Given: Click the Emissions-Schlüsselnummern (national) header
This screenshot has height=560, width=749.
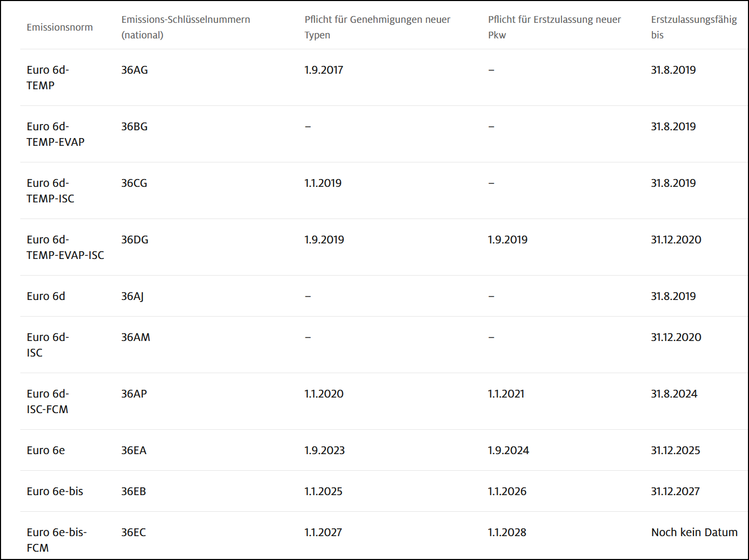Looking at the screenshot, I should [x=185, y=27].
